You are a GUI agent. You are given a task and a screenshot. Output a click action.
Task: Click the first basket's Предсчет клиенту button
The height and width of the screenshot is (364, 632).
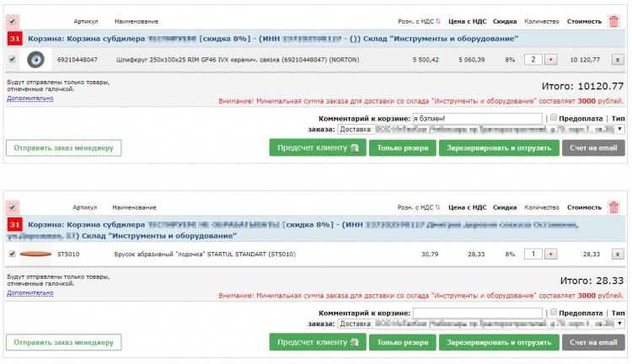point(318,148)
